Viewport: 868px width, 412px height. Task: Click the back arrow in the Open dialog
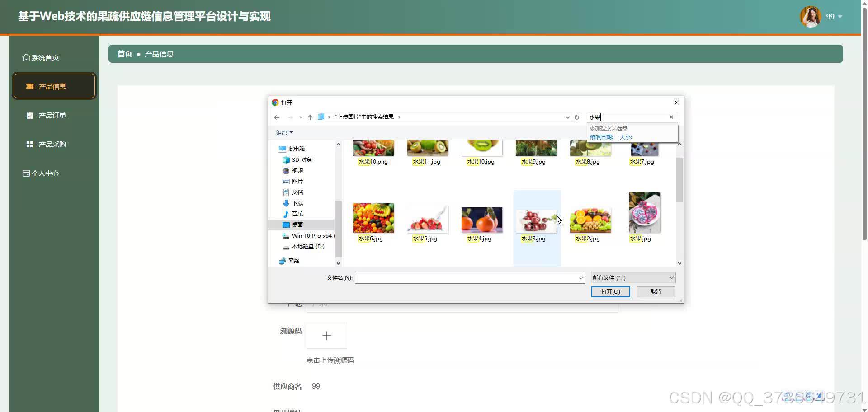point(277,117)
